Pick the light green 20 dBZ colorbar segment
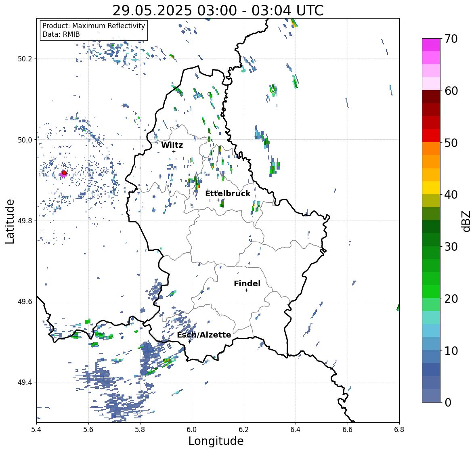The width and height of the screenshot is (476, 451). (x=431, y=304)
